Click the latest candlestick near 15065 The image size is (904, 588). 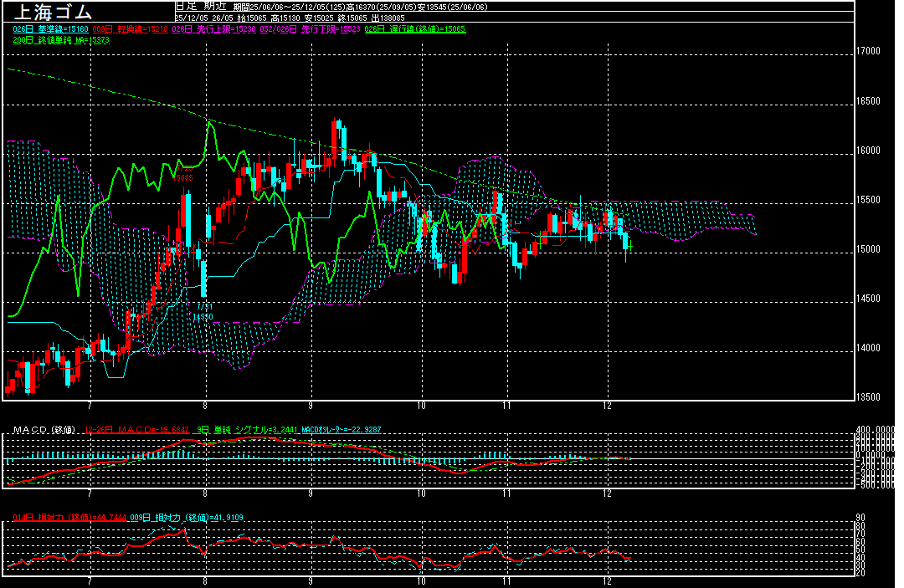[x=628, y=241]
